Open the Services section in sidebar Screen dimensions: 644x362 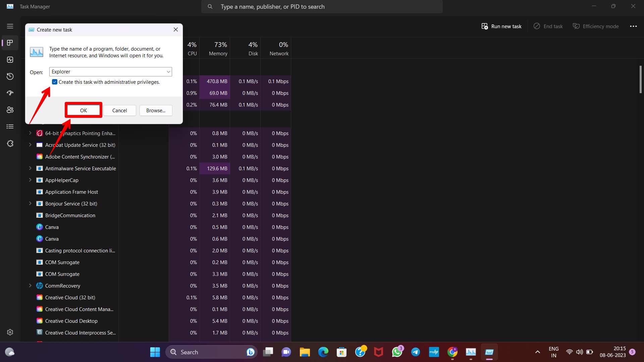tap(10, 143)
